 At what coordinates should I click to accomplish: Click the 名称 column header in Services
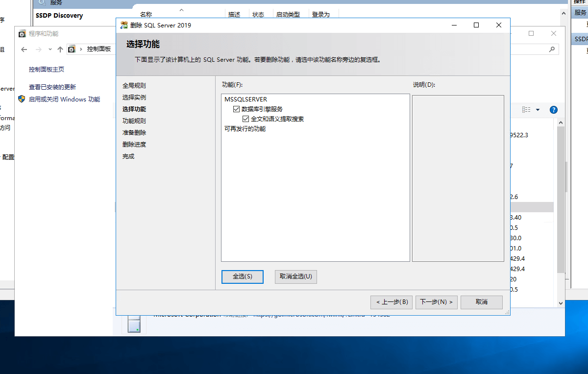[x=146, y=15]
